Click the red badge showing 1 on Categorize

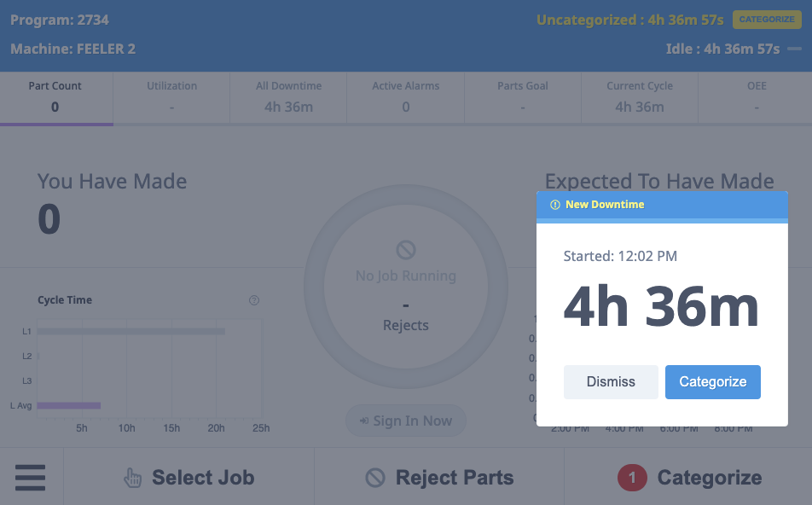631,478
